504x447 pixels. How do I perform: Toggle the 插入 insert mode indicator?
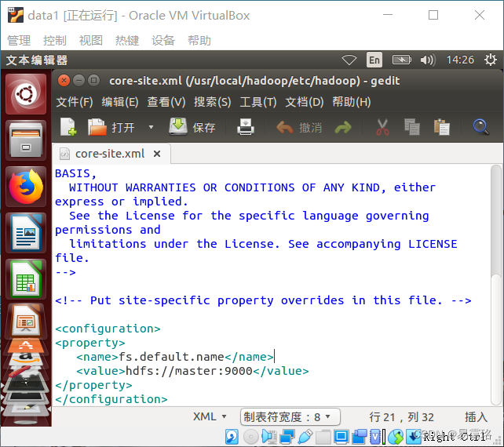(x=476, y=417)
